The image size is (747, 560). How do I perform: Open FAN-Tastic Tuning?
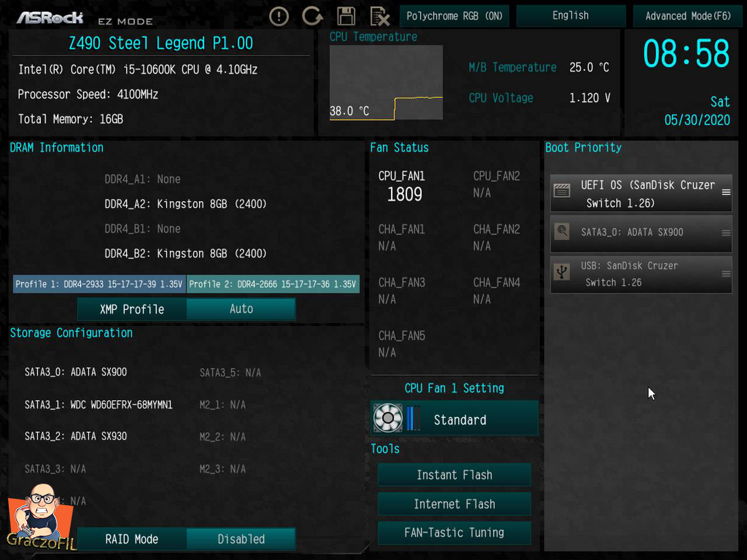click(x=454, y=533)
